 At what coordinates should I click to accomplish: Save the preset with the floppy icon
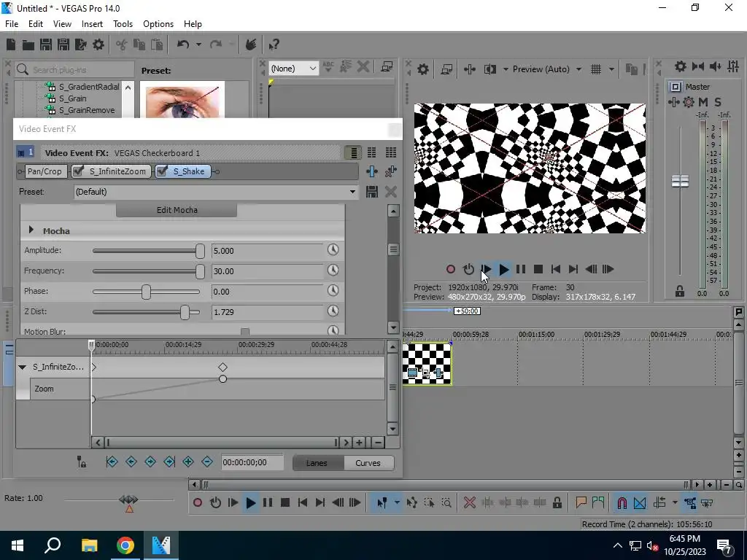pos(371,192)
